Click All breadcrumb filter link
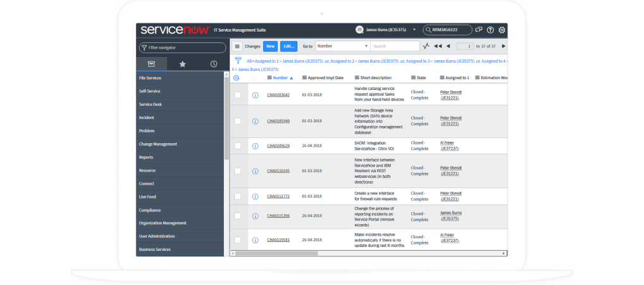Viewport: 644px width, 285px height. click(249, 61)
